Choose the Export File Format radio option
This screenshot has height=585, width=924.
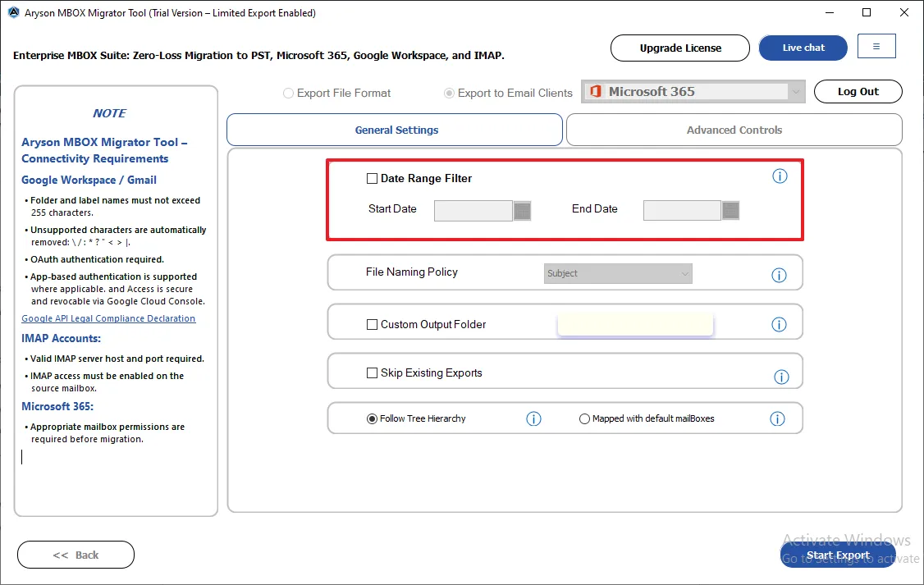[288, 93]
